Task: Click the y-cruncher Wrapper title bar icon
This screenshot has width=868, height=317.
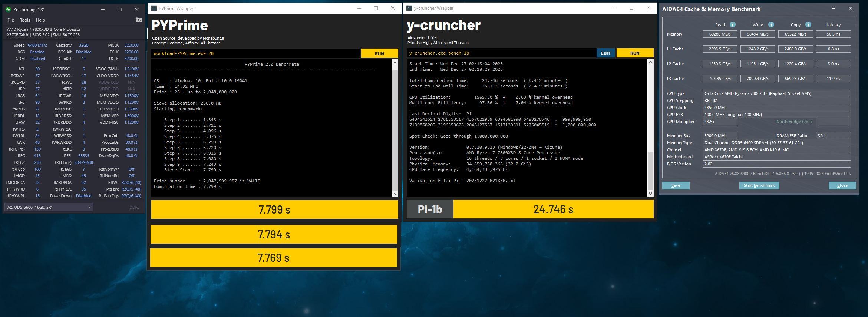Action: pos(409,8)
